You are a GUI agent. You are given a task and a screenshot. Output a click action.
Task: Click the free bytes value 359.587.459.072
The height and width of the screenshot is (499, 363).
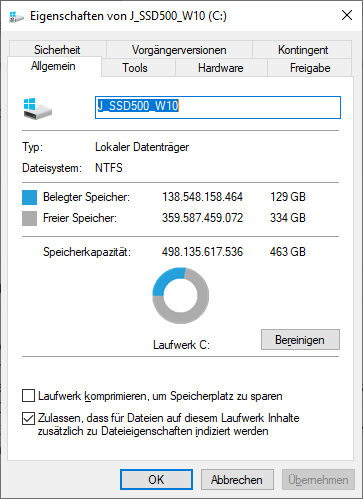tap(202, 218)
